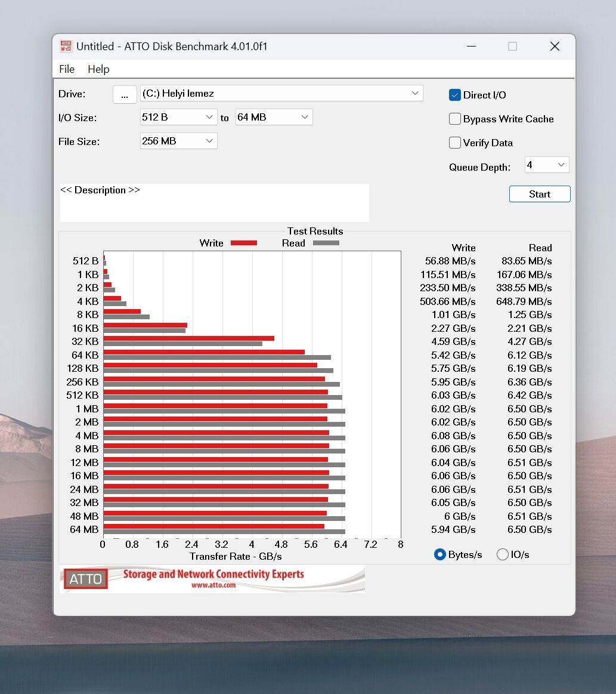
Task: Click the drive browse "..." button
Action: (x=125, y=94)
